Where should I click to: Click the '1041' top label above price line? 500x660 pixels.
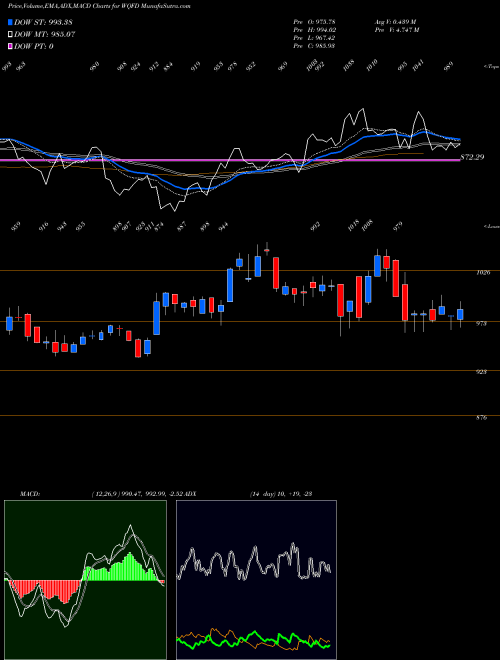[418, 65]
